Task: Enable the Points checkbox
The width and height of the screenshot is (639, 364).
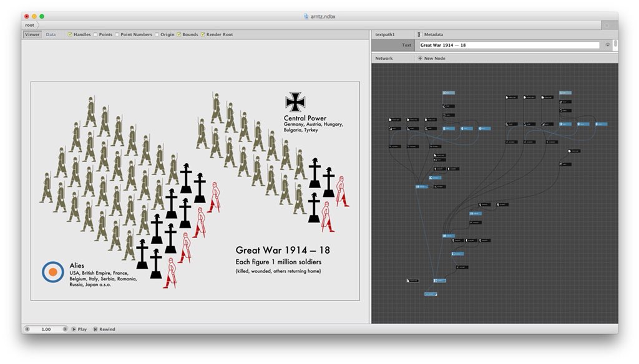Action: (95, 35)
